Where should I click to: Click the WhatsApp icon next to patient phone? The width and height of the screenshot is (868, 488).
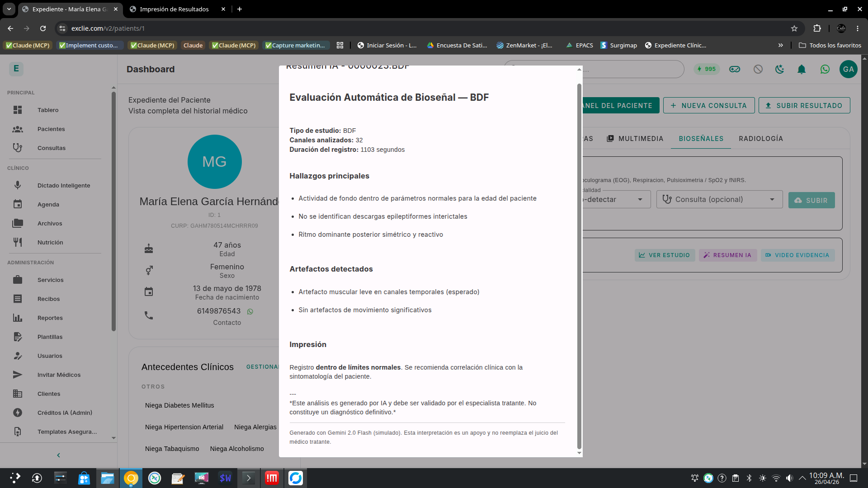click(x=250, y=311)
